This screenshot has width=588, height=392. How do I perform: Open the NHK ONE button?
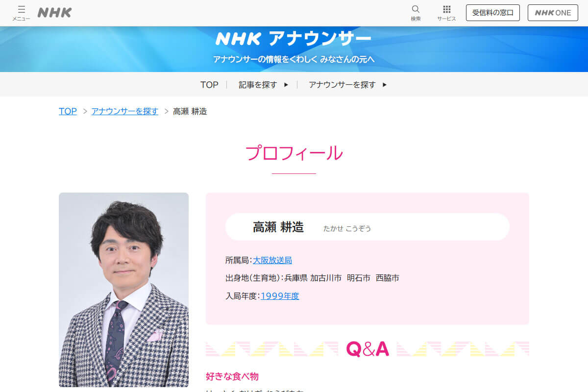553,13
